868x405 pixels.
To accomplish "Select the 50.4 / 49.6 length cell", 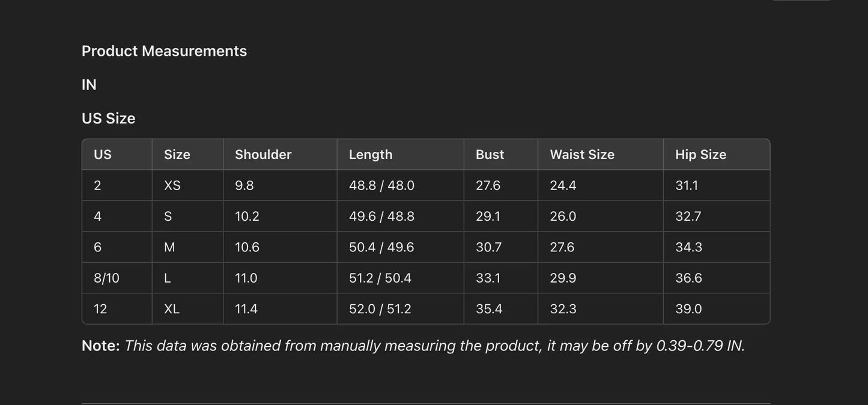I will pos(381,247).
